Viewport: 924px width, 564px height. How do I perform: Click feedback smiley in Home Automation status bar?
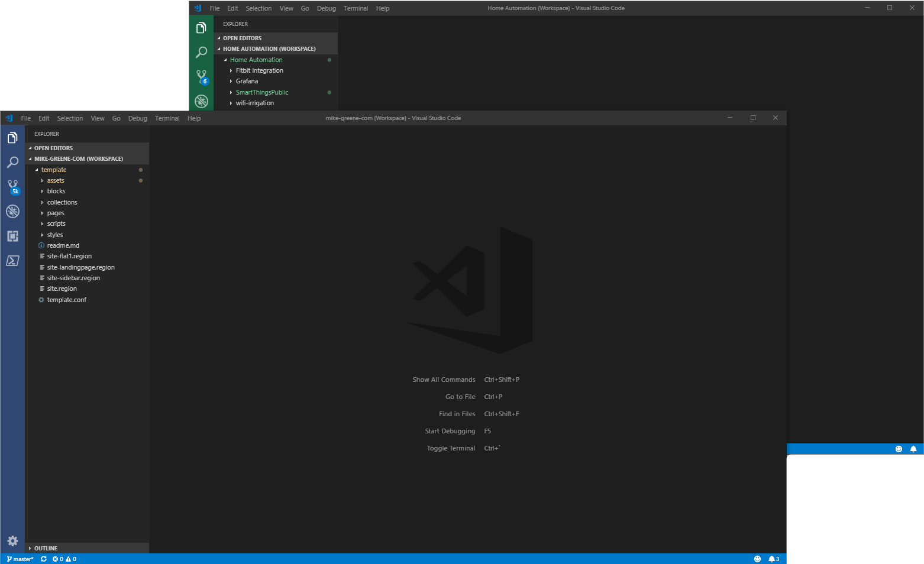click(x=899, y=449)
